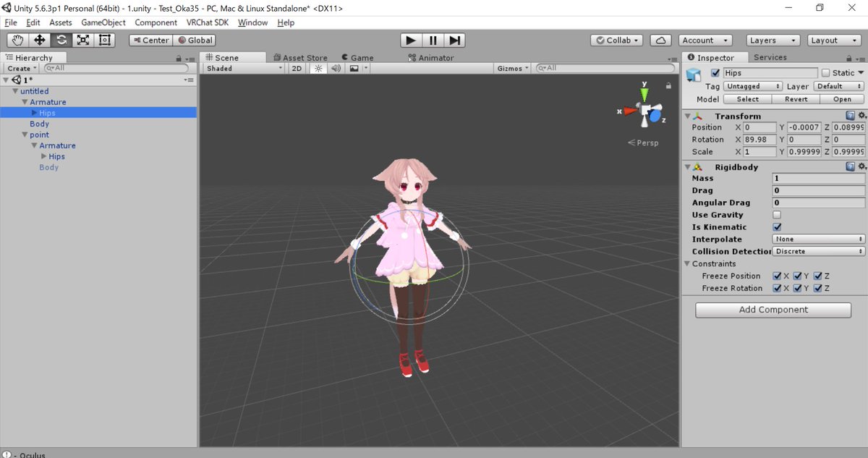Open the Layers dropdown in the toolbar

772,40
